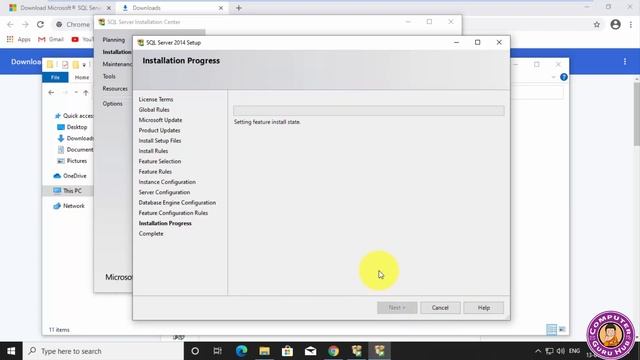Launch Microsoft Edge from taskbar
The image size is (640, 360).
241,351
